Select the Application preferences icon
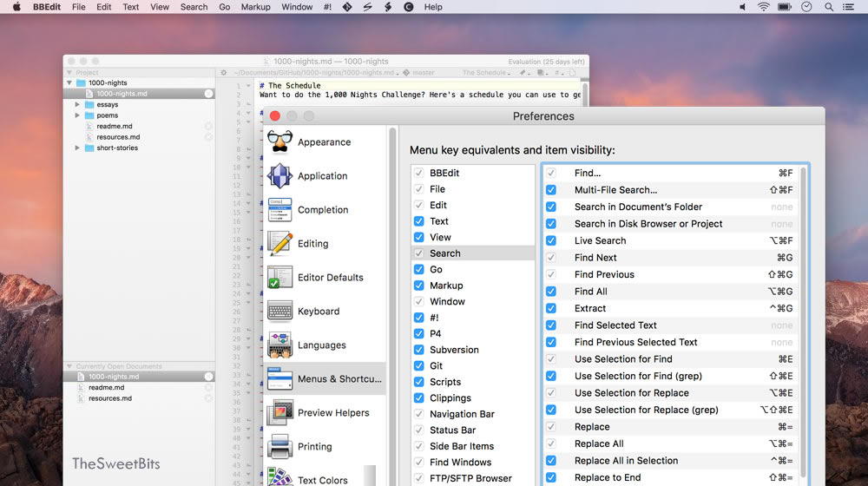Screen dimensions: 868x486 (280, 175)
